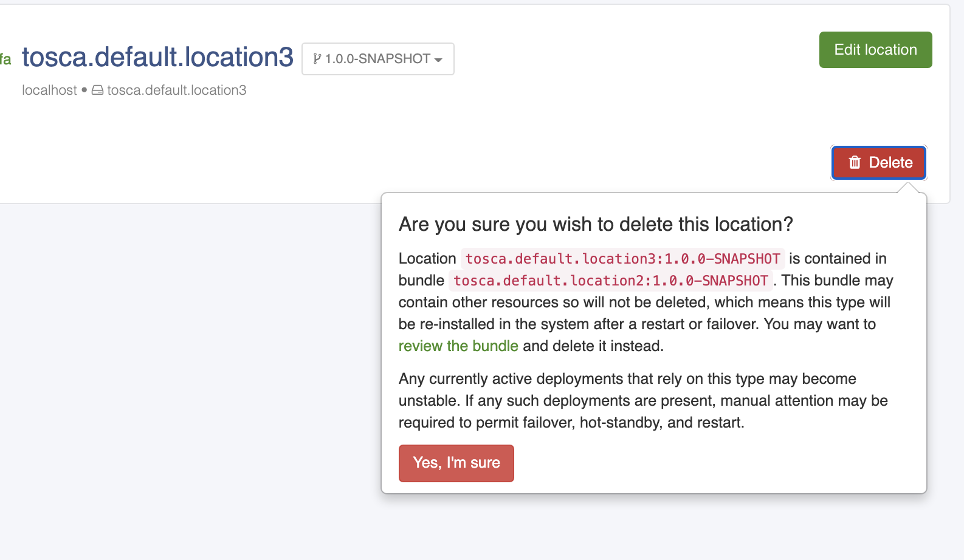This screenshot has height=560, width=964.
Task: Click the partial green link left of title
Action: click(x=5, y=60)
